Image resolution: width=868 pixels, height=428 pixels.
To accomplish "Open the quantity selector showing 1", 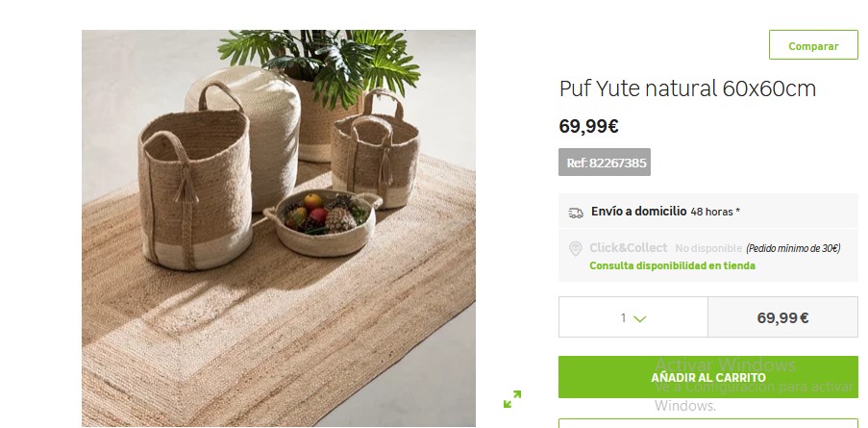I will pos(633,317).
